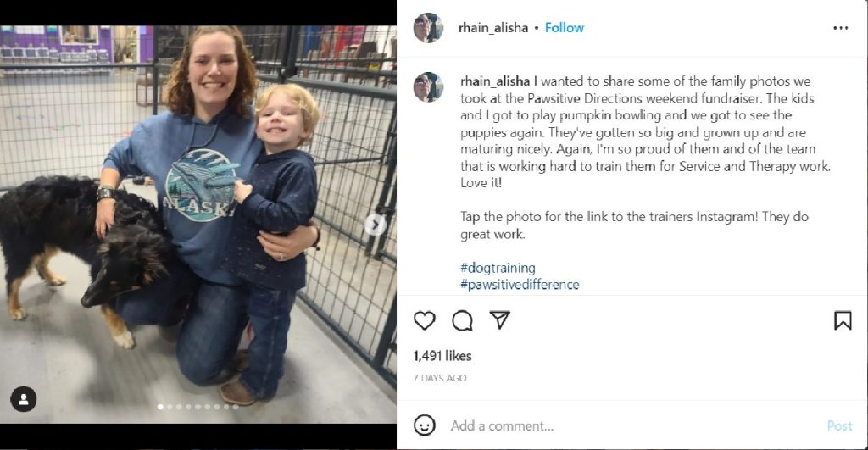The height and width of the screenshot is (450, 868).
Task: Click the tagged people icon on photo
Action: pyautogui.click(x=24, y=398)
